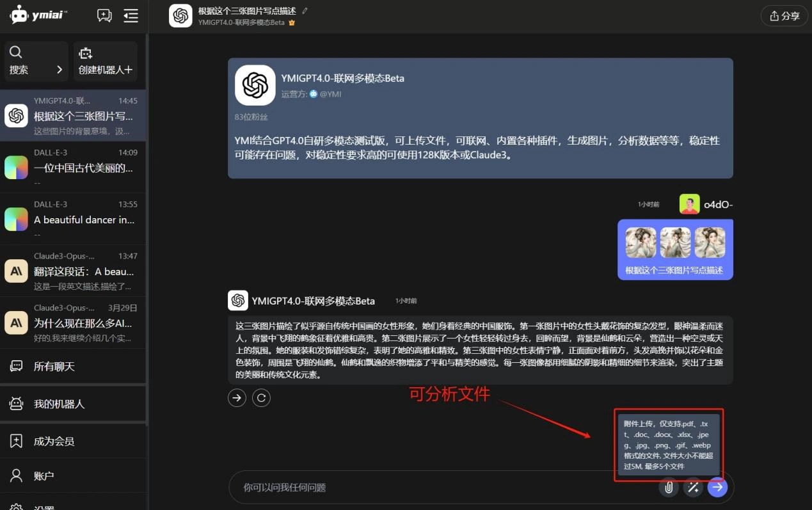Screen dimensions: 812x510
Task: Click the large OpenAI logo in bot info card
Action: [255, 85]
